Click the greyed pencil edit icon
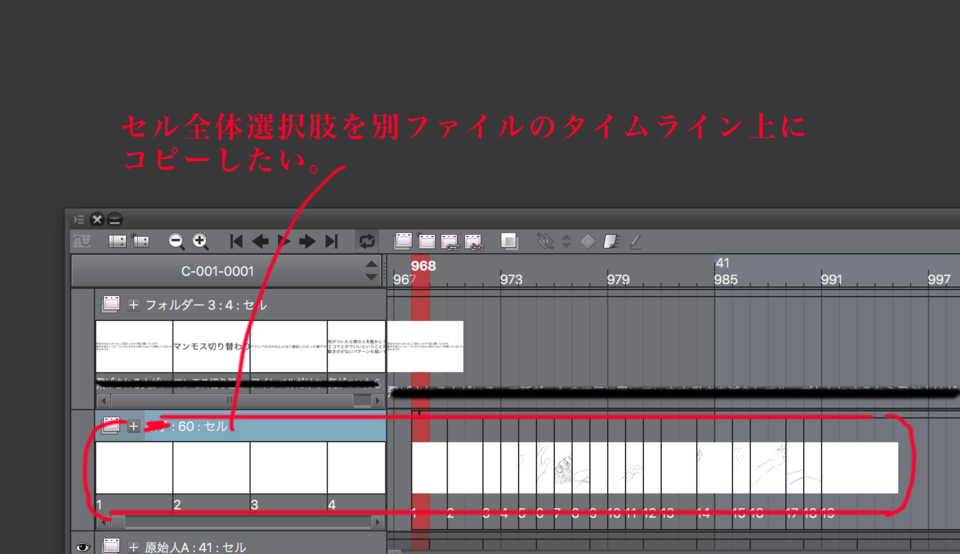 tap(636, 242)
